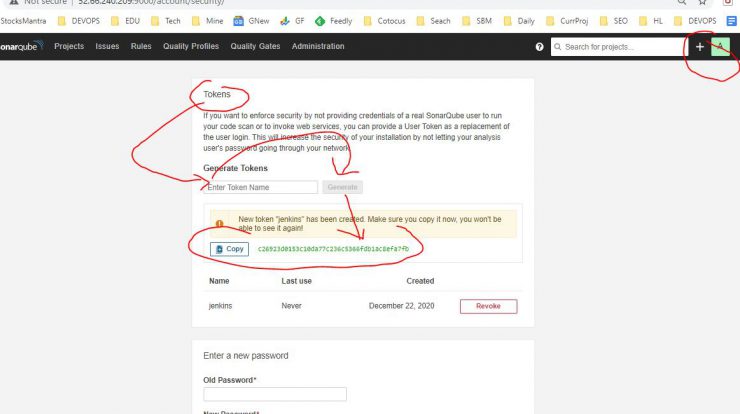
Task: Click the Enter Token Name field
Action: [x=261, y=187]
